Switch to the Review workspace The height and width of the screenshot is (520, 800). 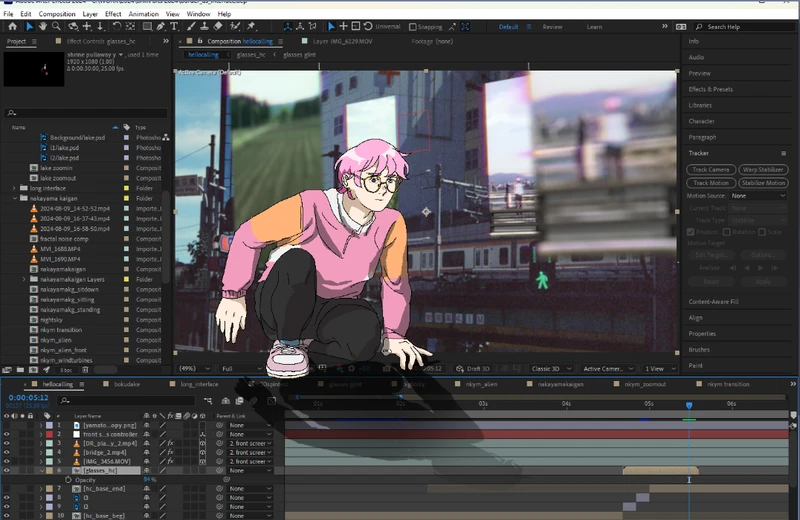(x=552, y=27)
